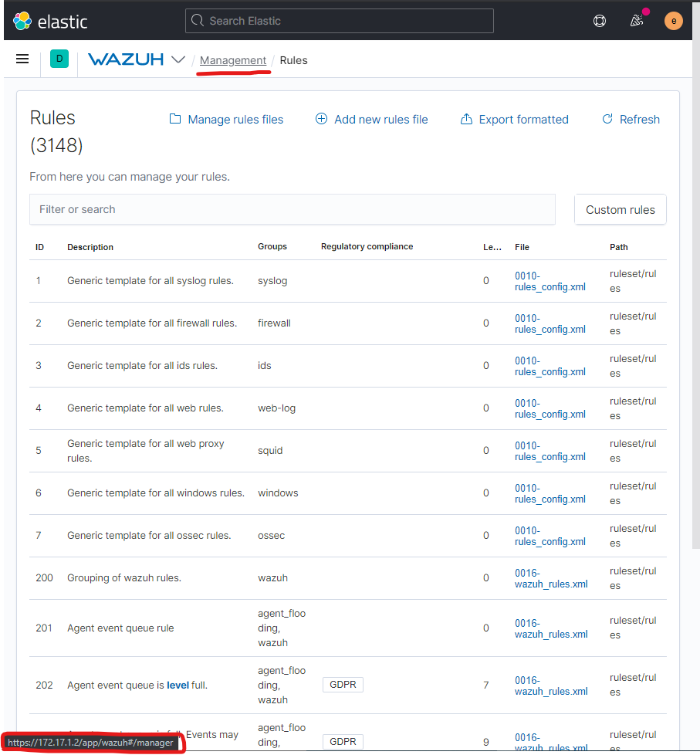The image size is (700, 755).
Task: Open the Elastic navigation hamburger menu
Action: pyautogui.click(x=22, y=59)
